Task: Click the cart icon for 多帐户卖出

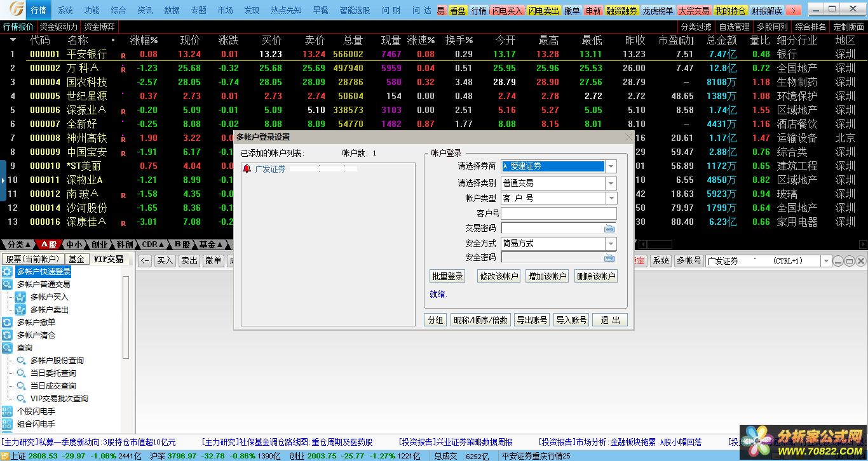Action: tap(21, 310)
